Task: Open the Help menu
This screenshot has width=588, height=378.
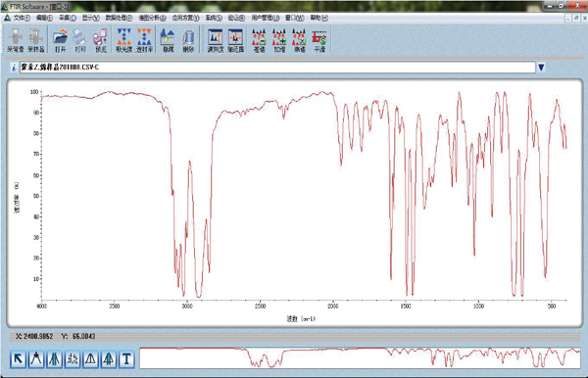Action: coord(319,18)
